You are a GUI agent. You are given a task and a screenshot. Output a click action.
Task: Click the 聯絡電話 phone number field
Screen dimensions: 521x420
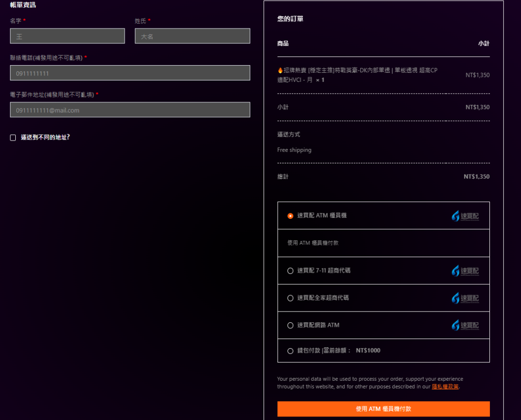pos(130,73)
